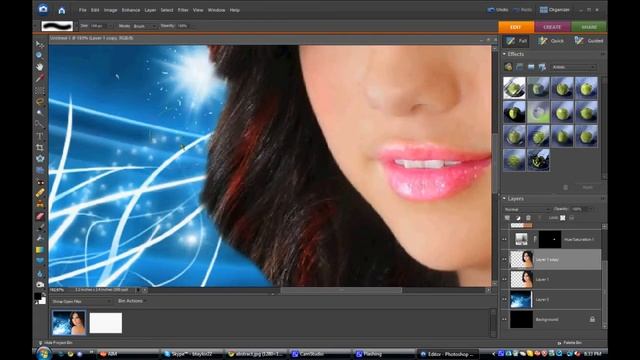Screen dimensions: 640x360
Task: Switch to Guided edit mode
Action: [589, 41]
